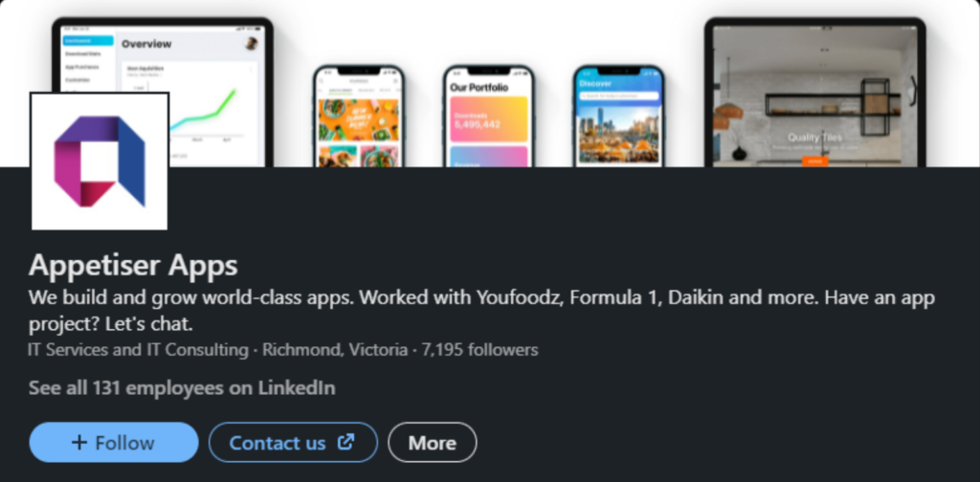
Task: Click the profile avatar in Overview tablet
Action: point(252,43)
